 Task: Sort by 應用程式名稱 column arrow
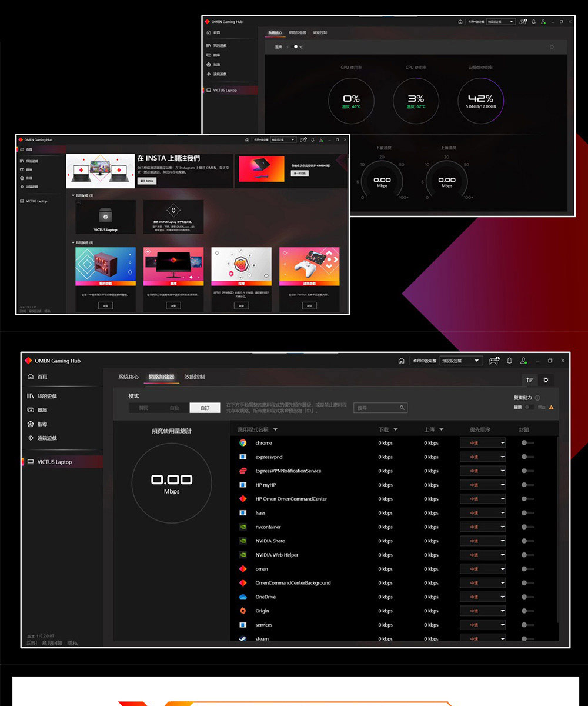[x=275, y=429]
